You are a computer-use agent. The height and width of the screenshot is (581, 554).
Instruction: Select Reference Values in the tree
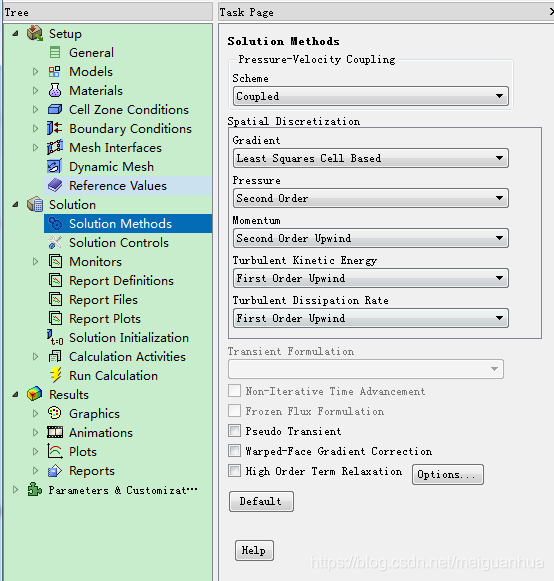[118, 185]
